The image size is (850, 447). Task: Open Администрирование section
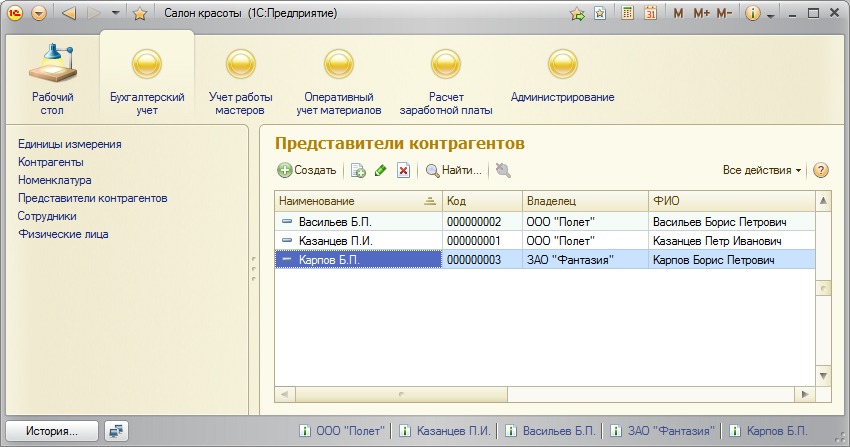tap(562, 76)
